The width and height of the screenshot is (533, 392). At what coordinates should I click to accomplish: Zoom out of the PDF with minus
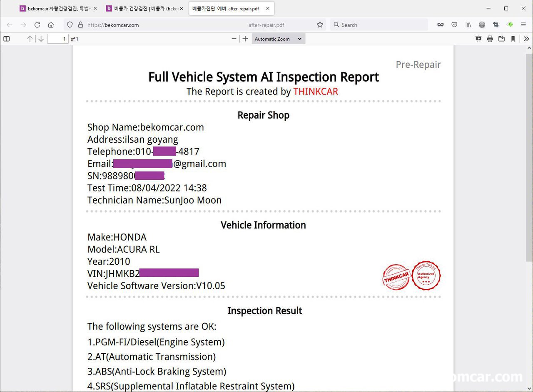(x=234, y=39)
